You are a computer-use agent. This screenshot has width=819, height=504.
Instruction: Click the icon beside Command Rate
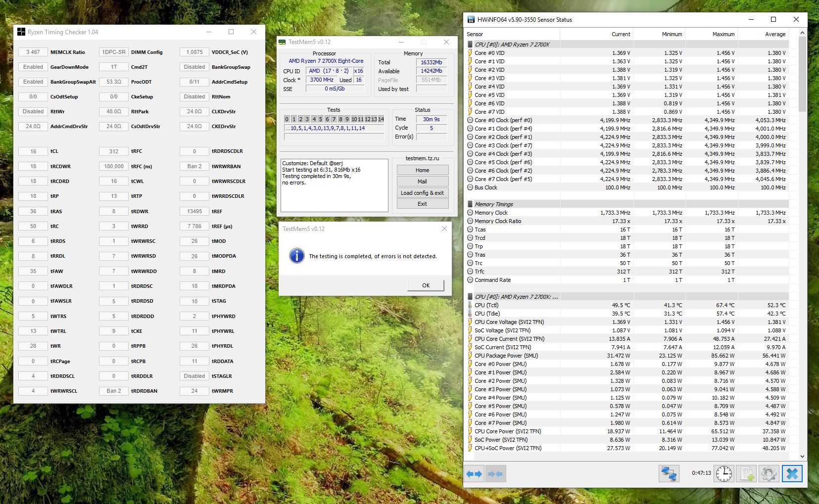coord(470,280)
